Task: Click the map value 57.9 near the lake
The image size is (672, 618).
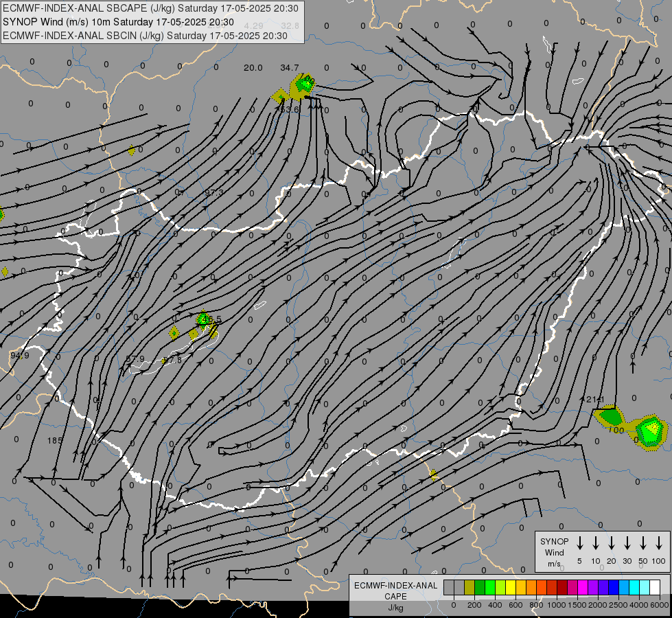Action: pos(135,359)
